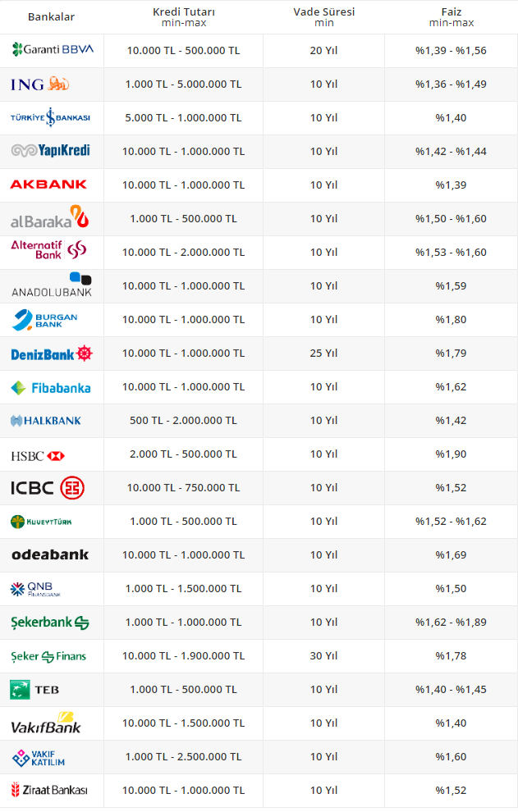Select the Faiz column header
This screenshot has height=812, width=518.
click(451, 16)
